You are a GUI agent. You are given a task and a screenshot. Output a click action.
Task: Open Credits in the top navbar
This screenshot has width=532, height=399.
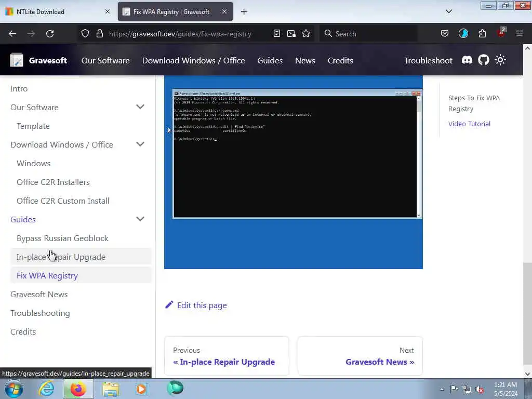(x=340, y=60)
